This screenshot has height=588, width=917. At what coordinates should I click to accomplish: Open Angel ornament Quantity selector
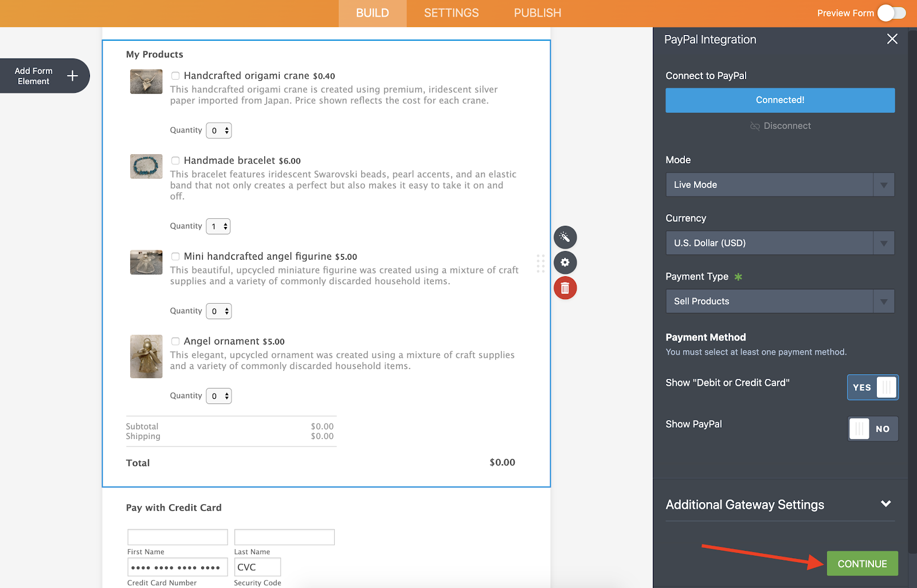[x=219, y=396]
